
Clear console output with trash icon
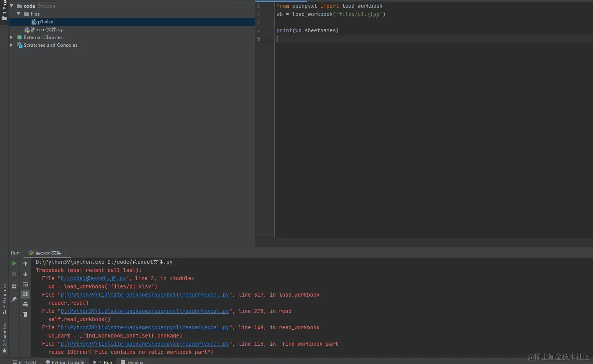point(25,315)
